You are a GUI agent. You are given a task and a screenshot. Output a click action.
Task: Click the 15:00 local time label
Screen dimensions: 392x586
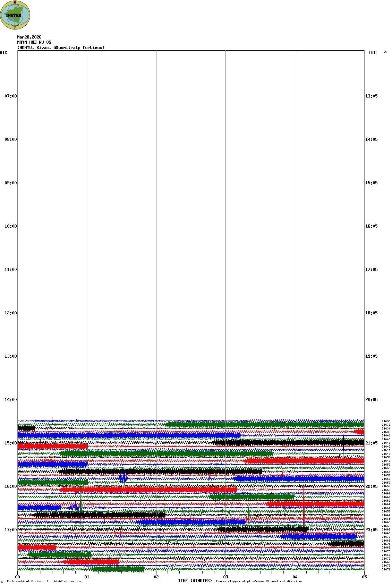point(10,443)
